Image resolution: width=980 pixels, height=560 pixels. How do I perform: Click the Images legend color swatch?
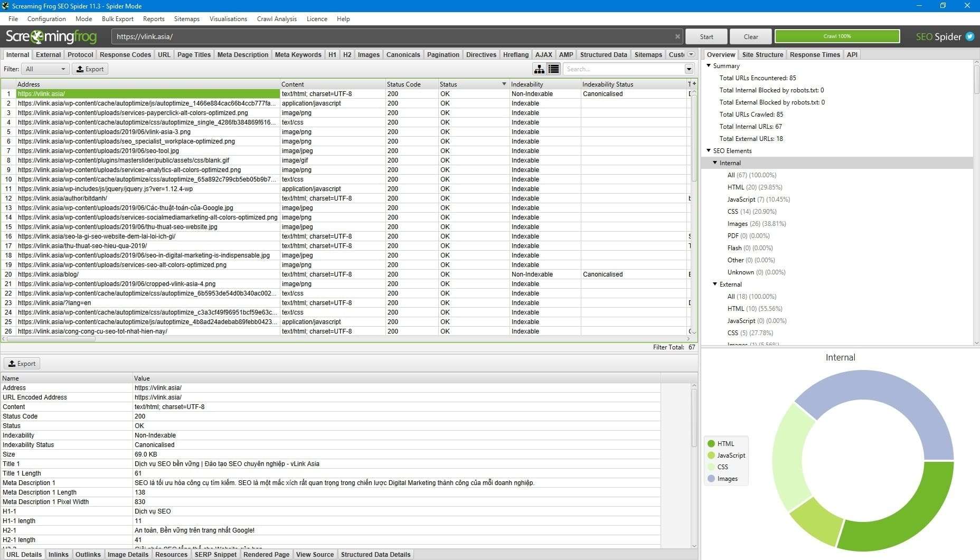(x=711, y=479)
